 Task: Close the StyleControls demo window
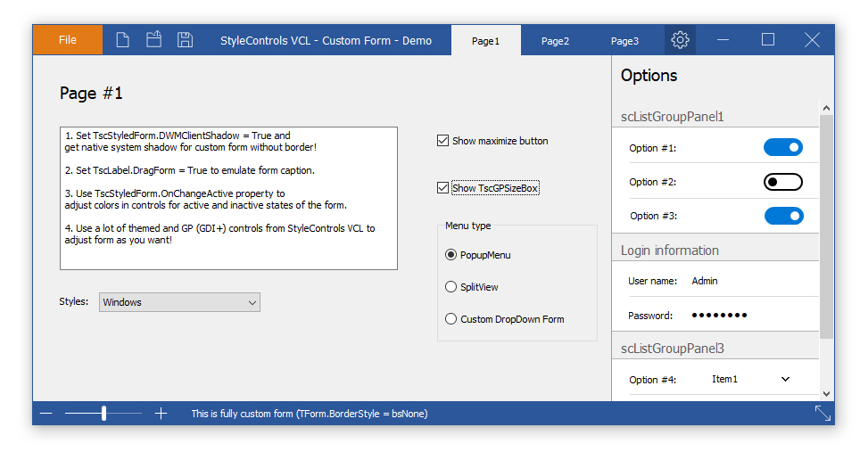[812, 40]
